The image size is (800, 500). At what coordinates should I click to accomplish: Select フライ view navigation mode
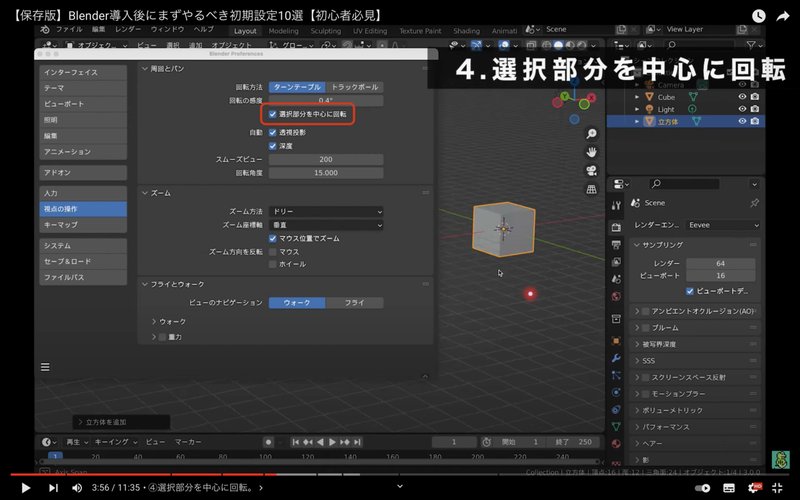[355, 303]
